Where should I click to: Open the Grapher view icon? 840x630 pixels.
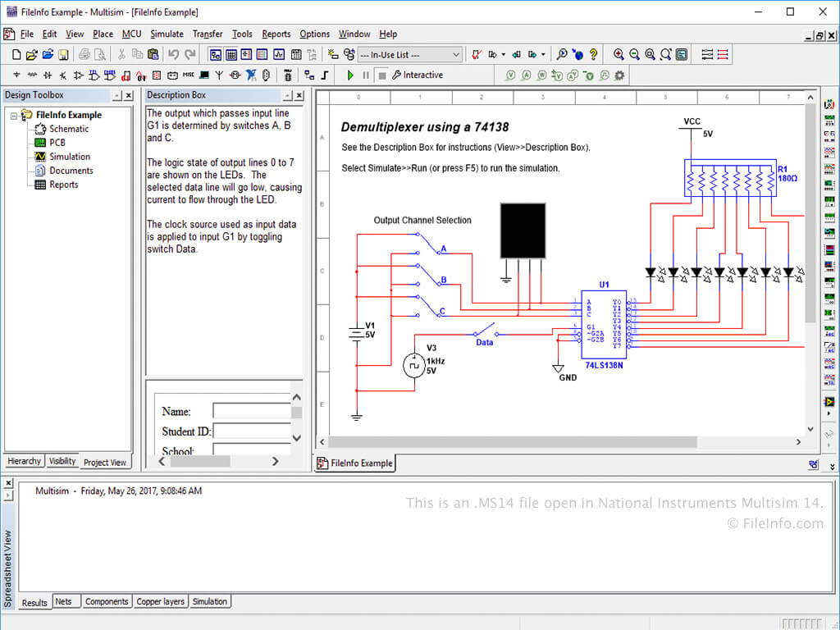click(x=279, y=55)
